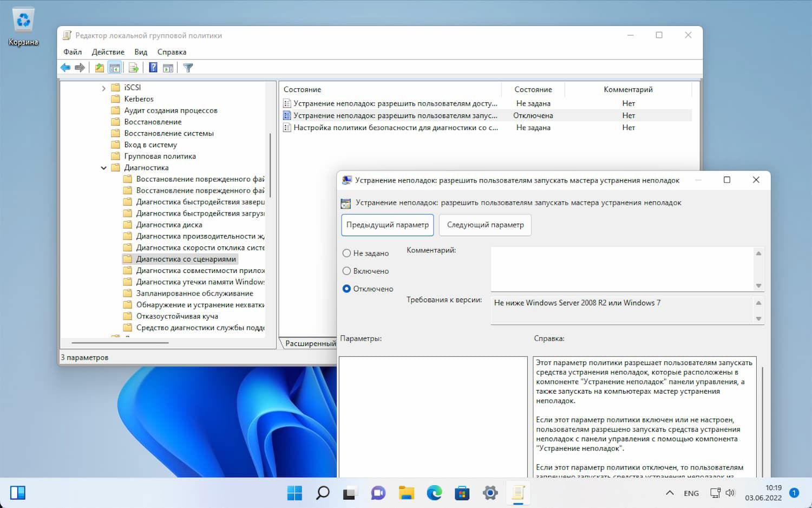
Task: Select the 'Не задано' radio button
Action: coord(347,253)
